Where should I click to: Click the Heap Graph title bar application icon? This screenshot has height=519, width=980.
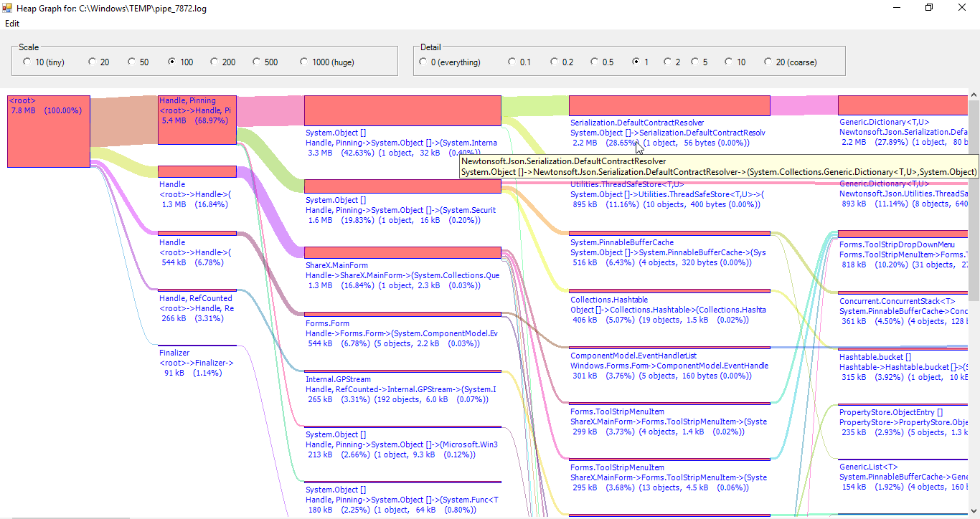[x=7, y=7]
